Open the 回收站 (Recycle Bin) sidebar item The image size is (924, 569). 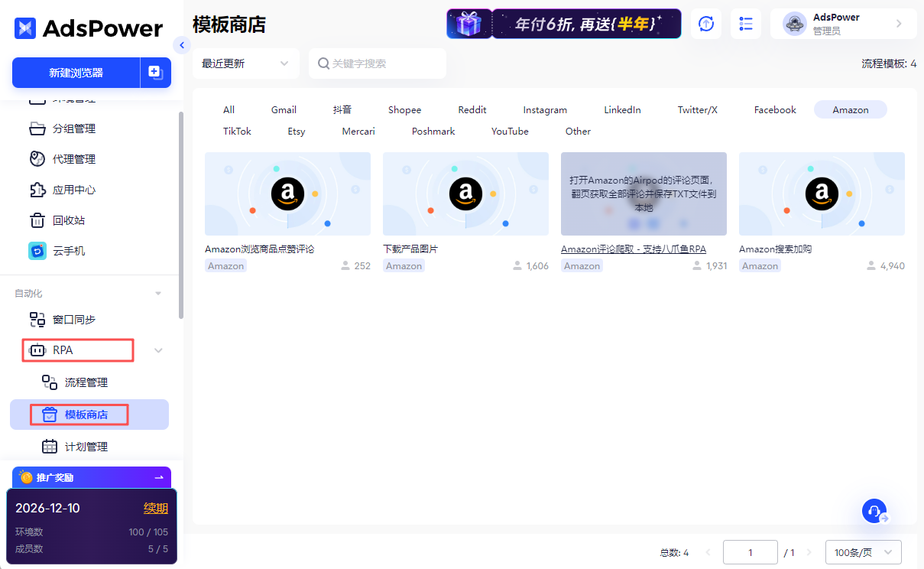pyautogui.click(x=63, y=220)
